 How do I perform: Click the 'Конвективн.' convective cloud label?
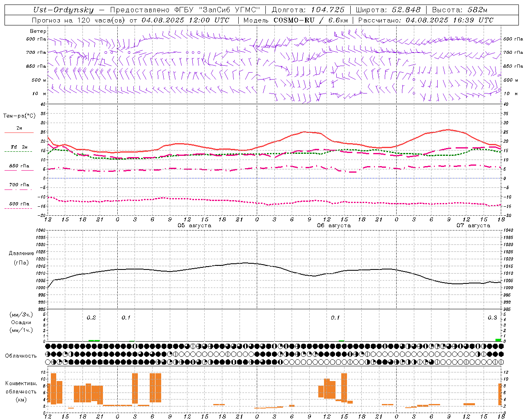coord(21,383)
